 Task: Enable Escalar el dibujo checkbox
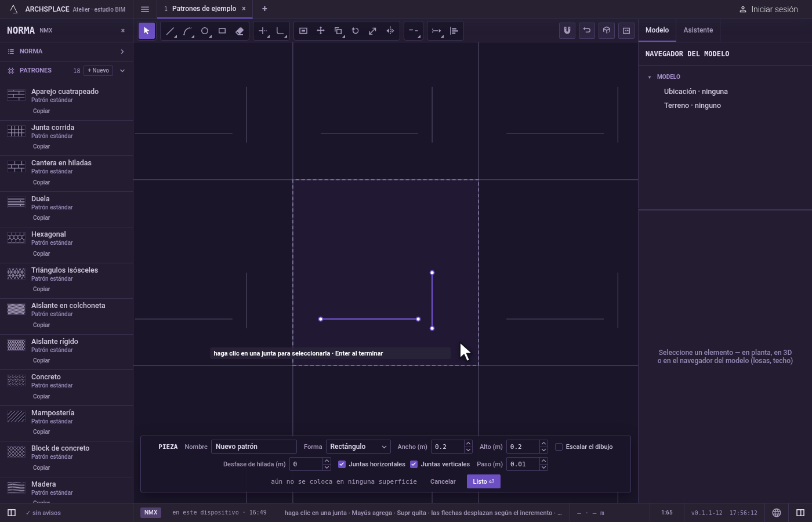559,447
